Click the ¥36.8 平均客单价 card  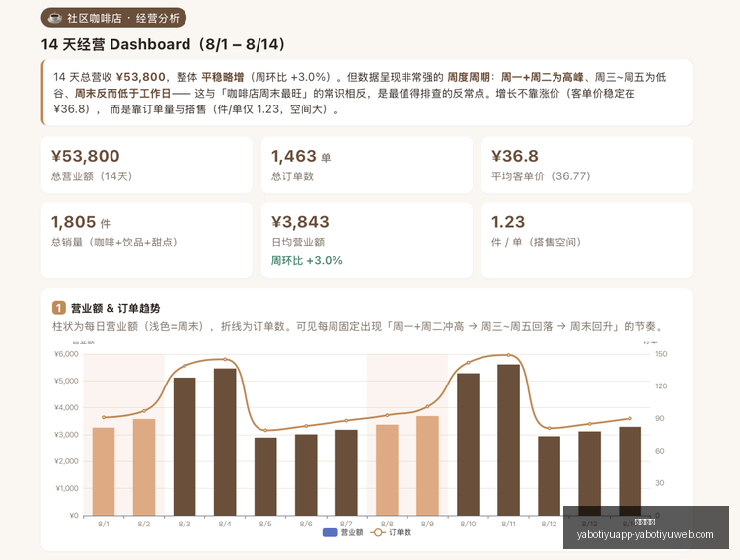(587, 165)
